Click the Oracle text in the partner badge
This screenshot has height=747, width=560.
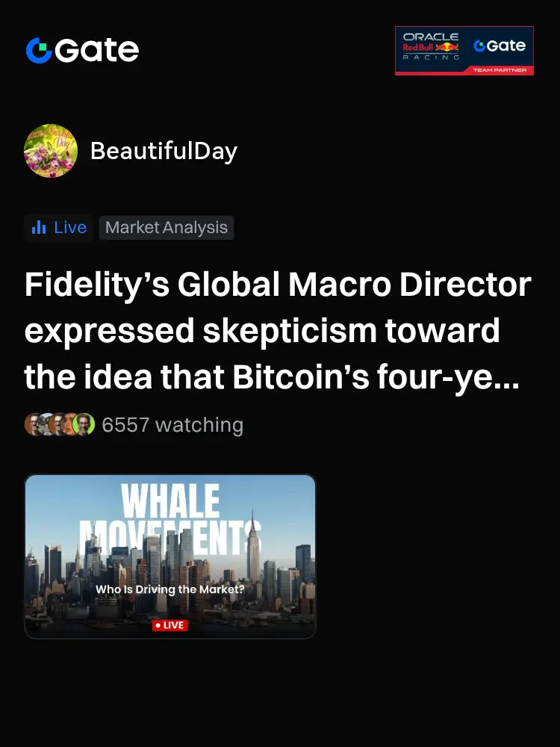(431, 37)
